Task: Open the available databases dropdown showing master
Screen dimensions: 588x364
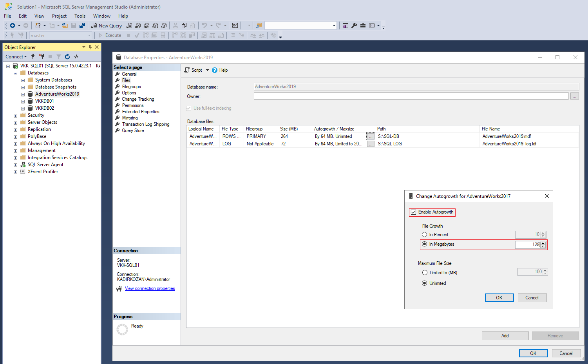Action: click(89, 35)
